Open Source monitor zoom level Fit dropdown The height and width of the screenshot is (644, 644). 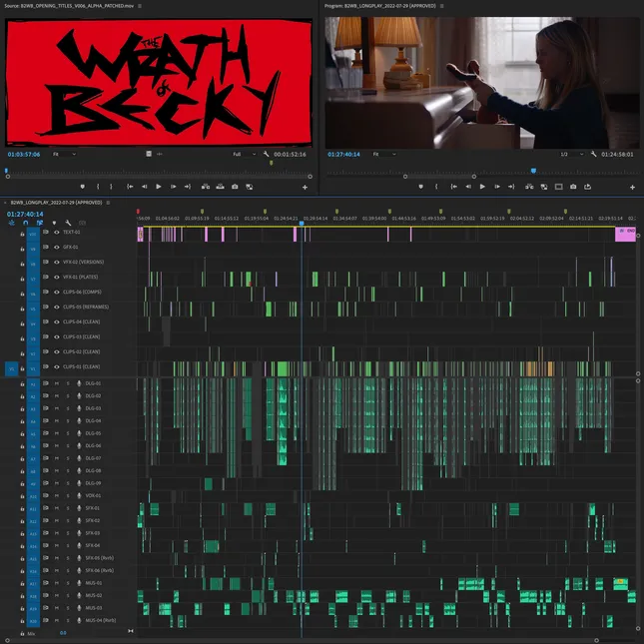click(x=64, y=154)
